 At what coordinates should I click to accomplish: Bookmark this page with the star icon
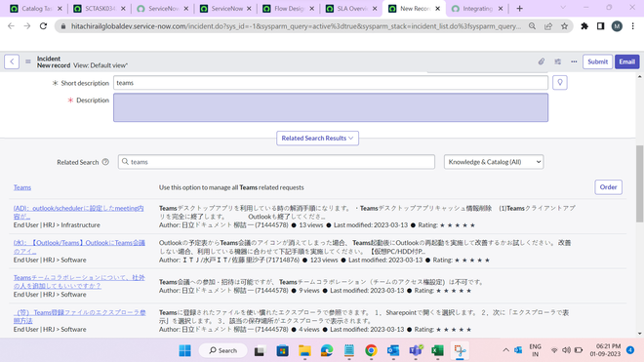[564, 26]
